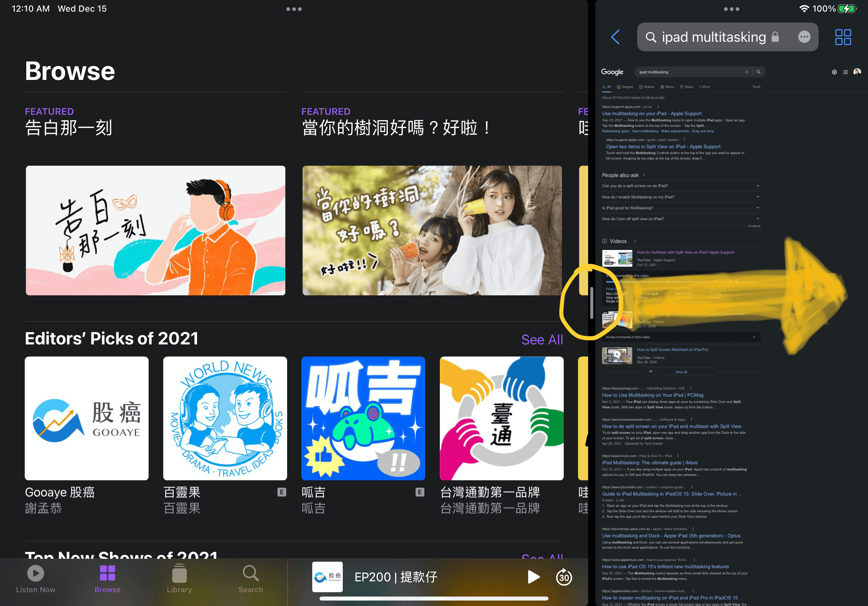Open options dots next to Videos heading
This screenshot has height=606, width=868.
[x=635, y=241]
